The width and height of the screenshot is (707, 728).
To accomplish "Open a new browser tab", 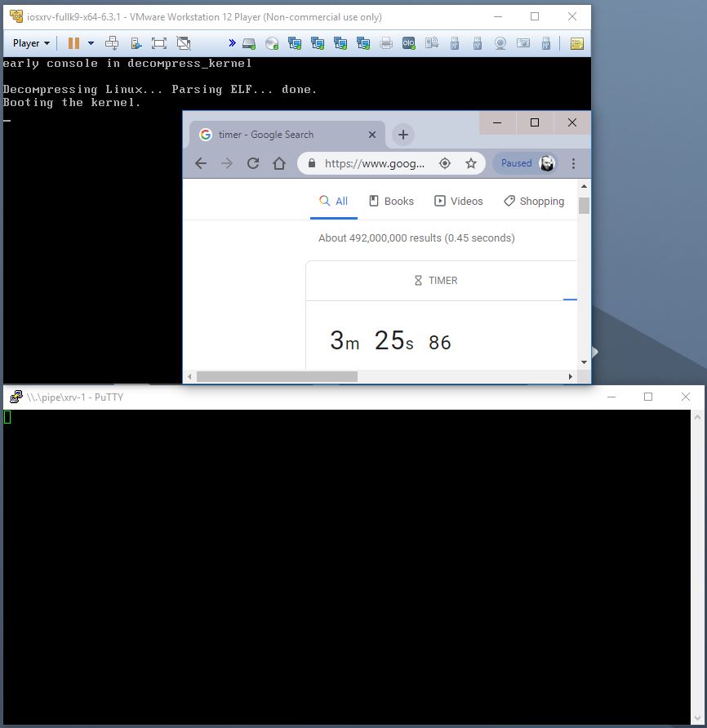I will (403, 134).
